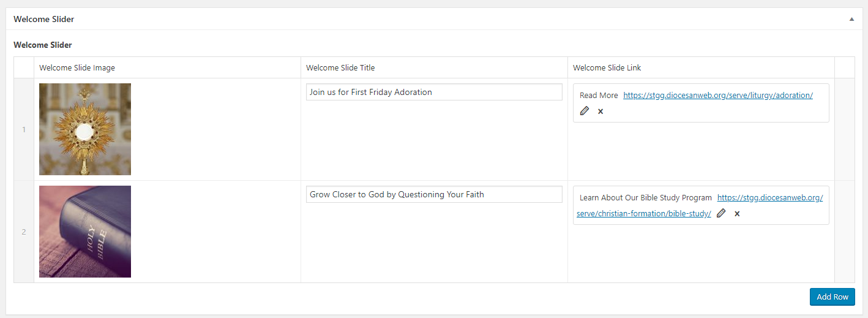Viewport: 868px width, 318px height.
Task: Remove the adoration link with X icon
Action: click(x=600, y=111)
